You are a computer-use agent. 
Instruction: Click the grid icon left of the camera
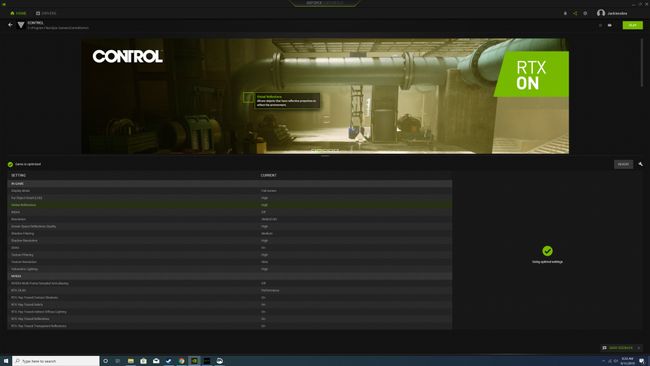(x=600, y=25)
